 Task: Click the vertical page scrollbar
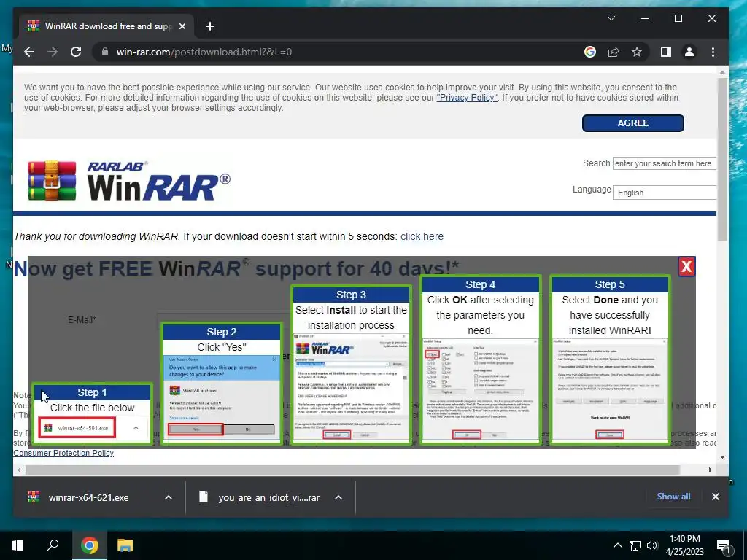click(722, 160)
